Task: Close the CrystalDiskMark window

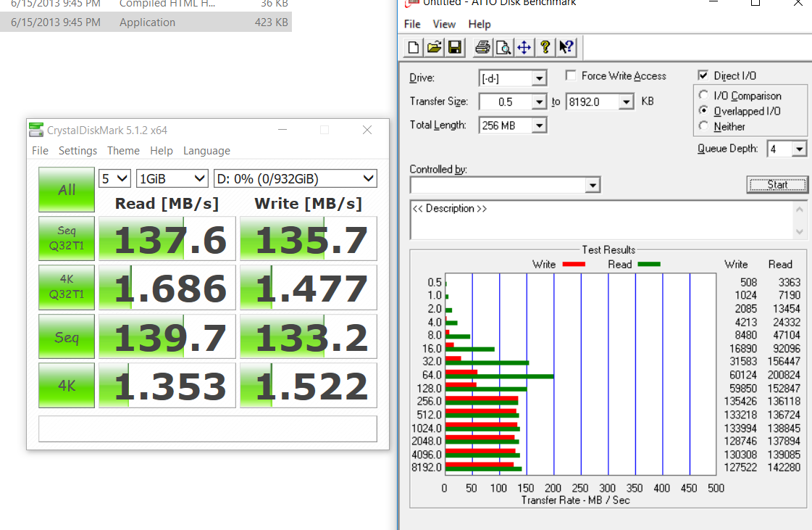Action: point(367,130)
